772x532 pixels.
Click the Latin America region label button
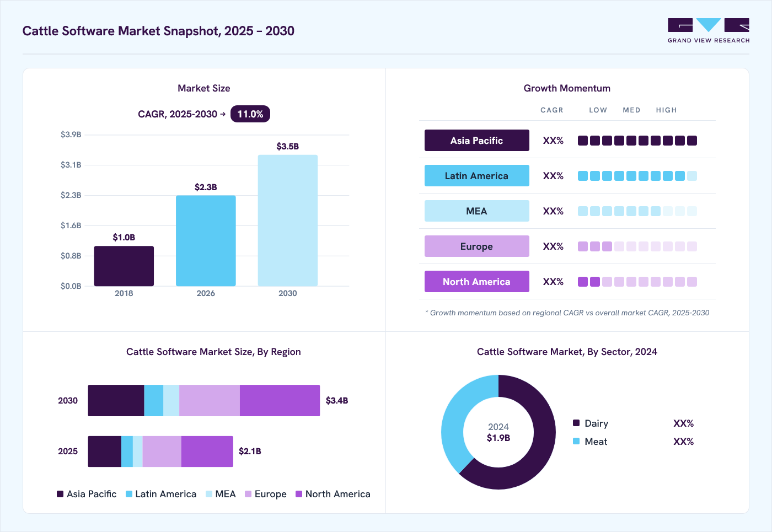pyautogui.click(x=477, y=176)
